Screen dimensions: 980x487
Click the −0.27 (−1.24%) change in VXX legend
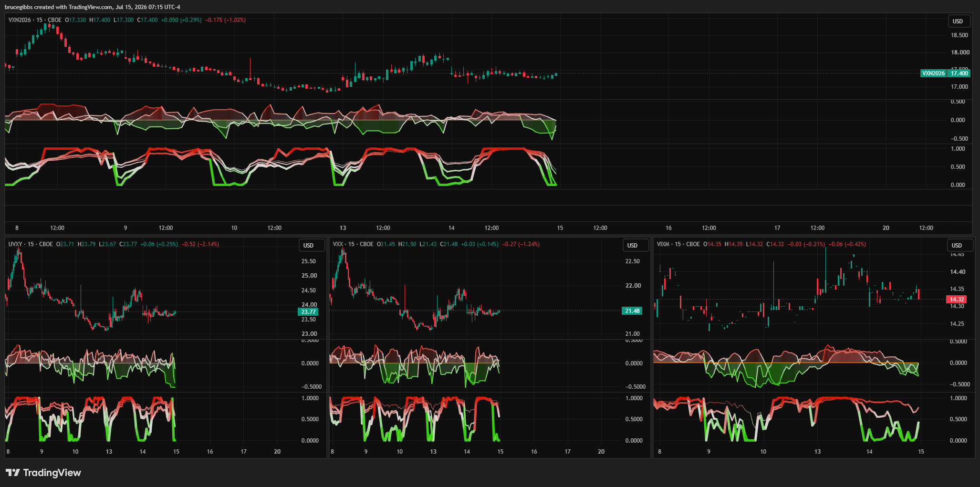521,244
